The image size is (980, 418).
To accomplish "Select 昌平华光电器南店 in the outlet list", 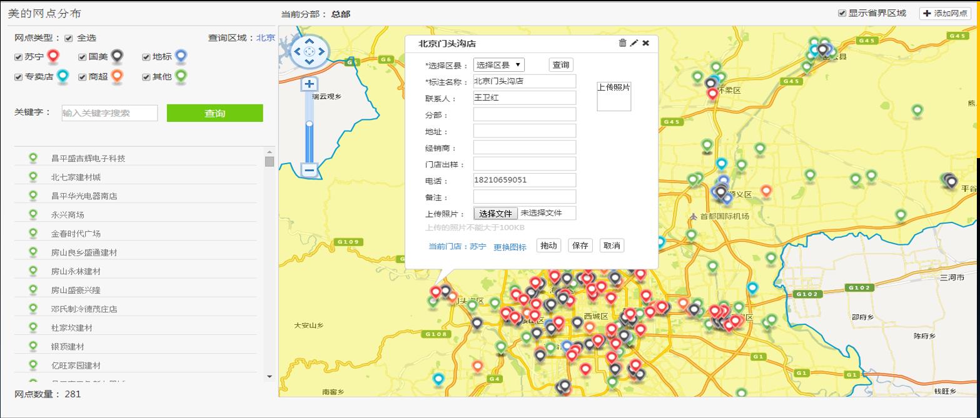I will coord(84,196).
